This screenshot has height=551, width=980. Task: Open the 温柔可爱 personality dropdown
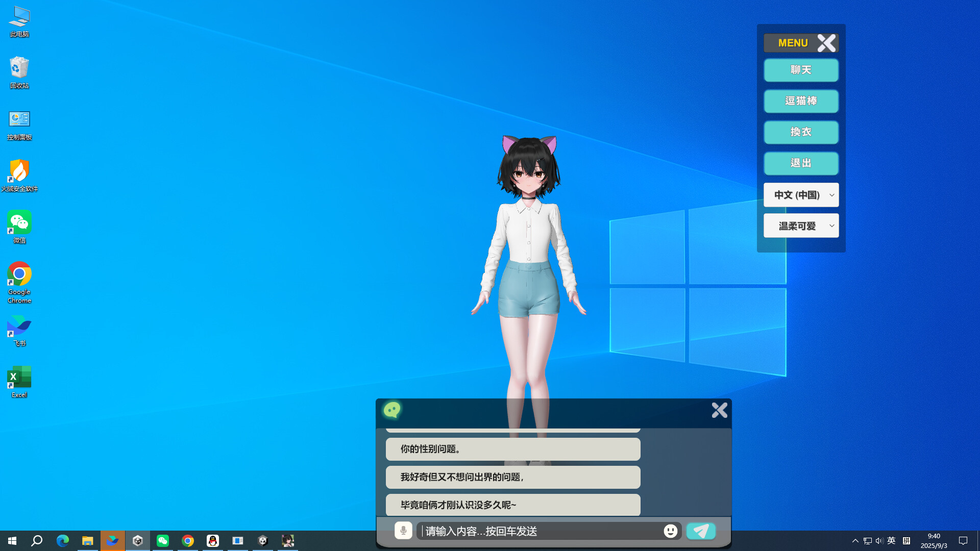[801, 226]
